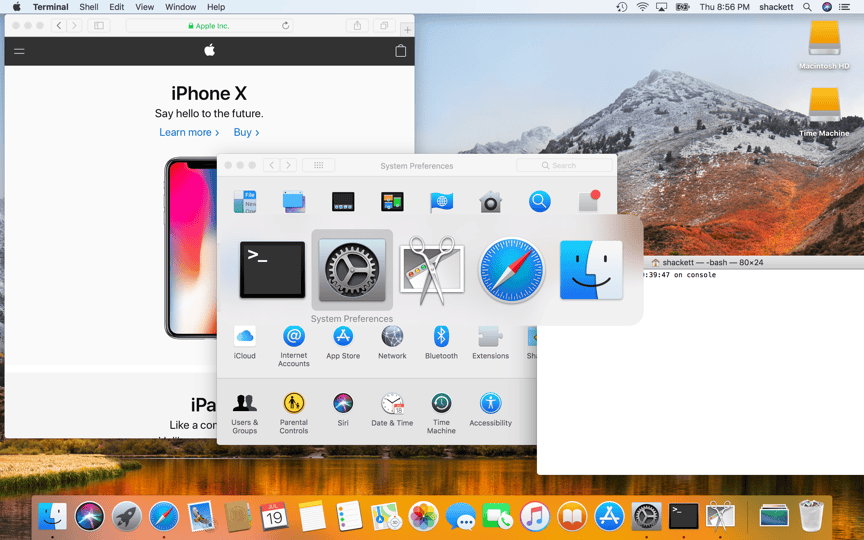Open the Edit menu
Viewport: 864px width, 540px height.
pos(116,7)
